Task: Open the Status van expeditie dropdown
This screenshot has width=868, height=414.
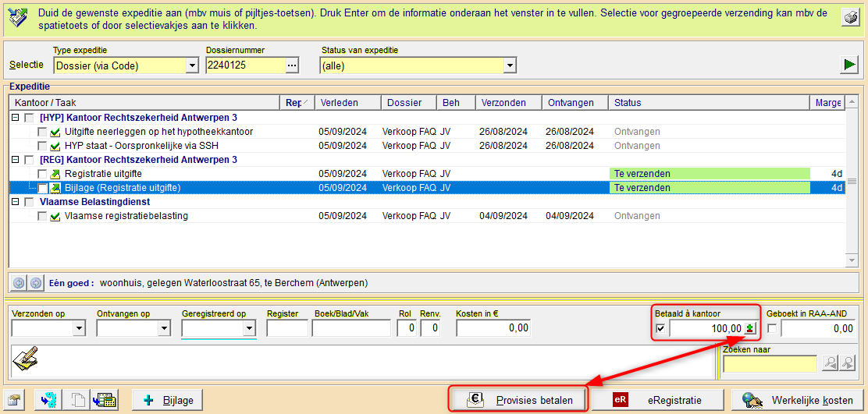Action: tap(510, 65)
